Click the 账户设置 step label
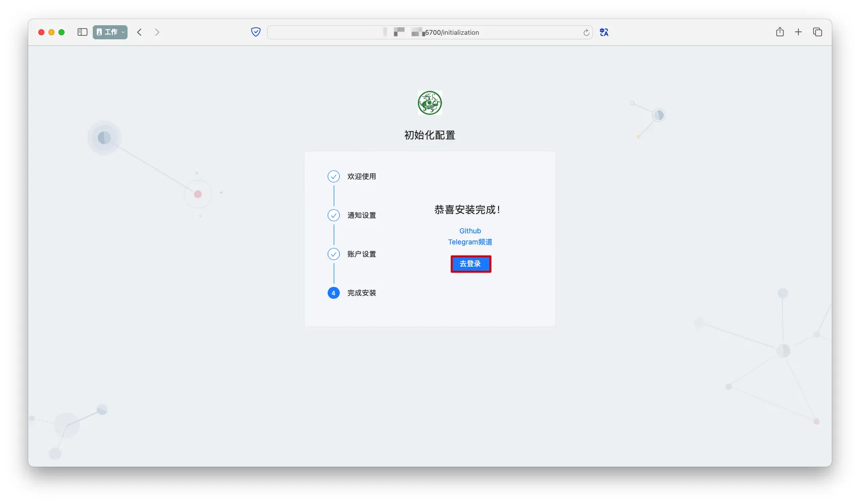Screen dimensions: 860x504 [x=361, y=254]
